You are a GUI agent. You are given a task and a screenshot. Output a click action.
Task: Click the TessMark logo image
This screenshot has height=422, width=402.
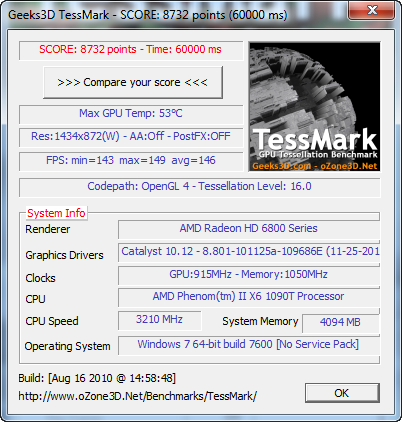pos(314,107)
